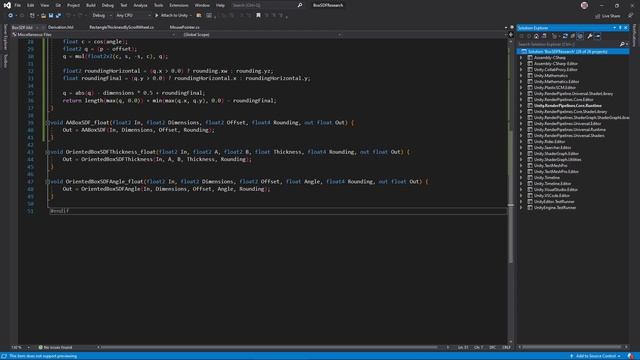
Task: Click Sync icon in Solution Explorer toolbar
Action: click(x=565, y=36)
